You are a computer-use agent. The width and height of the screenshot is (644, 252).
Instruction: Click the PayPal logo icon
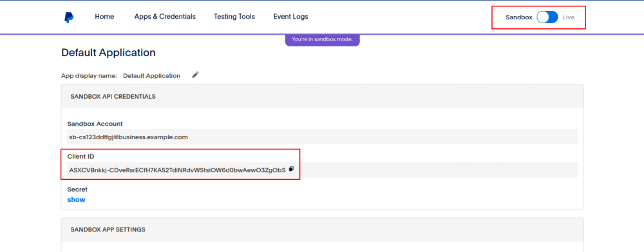[69, 17]
